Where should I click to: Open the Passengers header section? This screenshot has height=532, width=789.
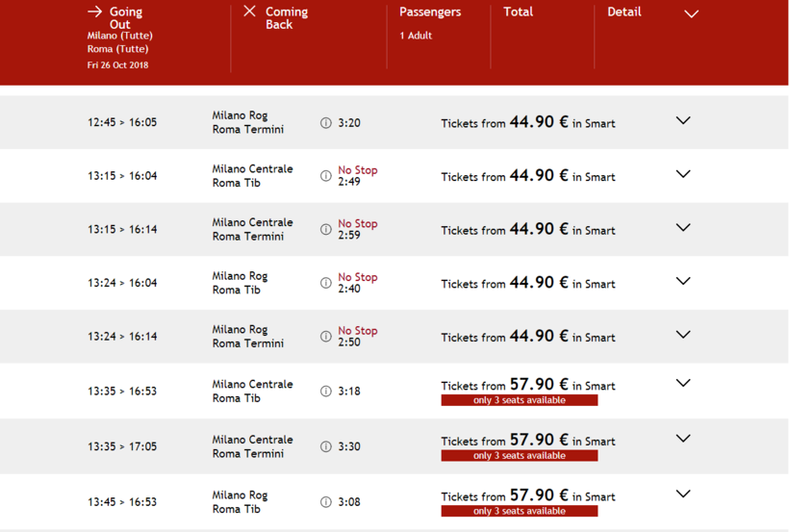click(x=430, y=13)
